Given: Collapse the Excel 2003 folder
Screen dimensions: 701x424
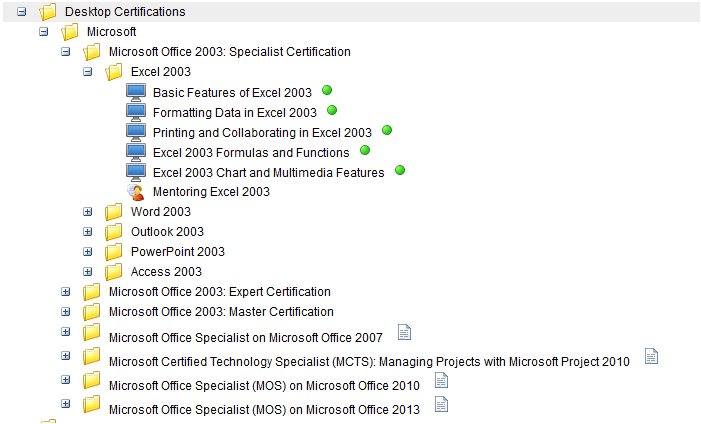Looking at the screenshot, I should point(88,72).
